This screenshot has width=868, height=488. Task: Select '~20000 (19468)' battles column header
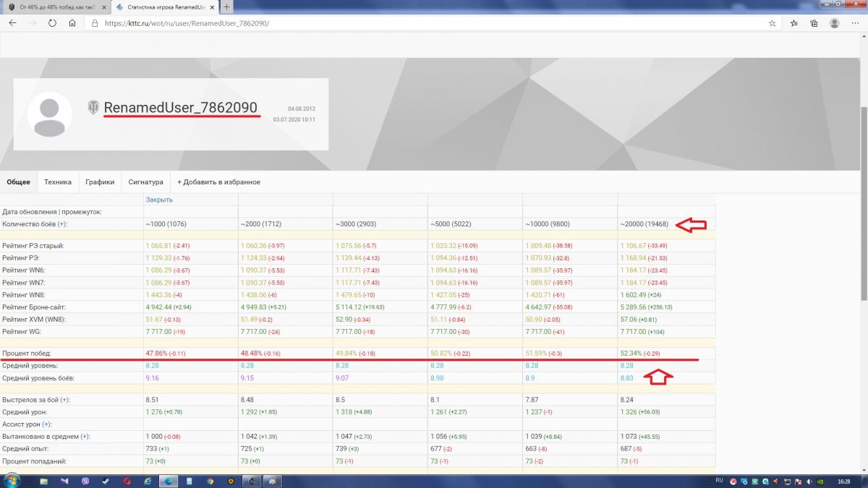(x=644, y=225)
